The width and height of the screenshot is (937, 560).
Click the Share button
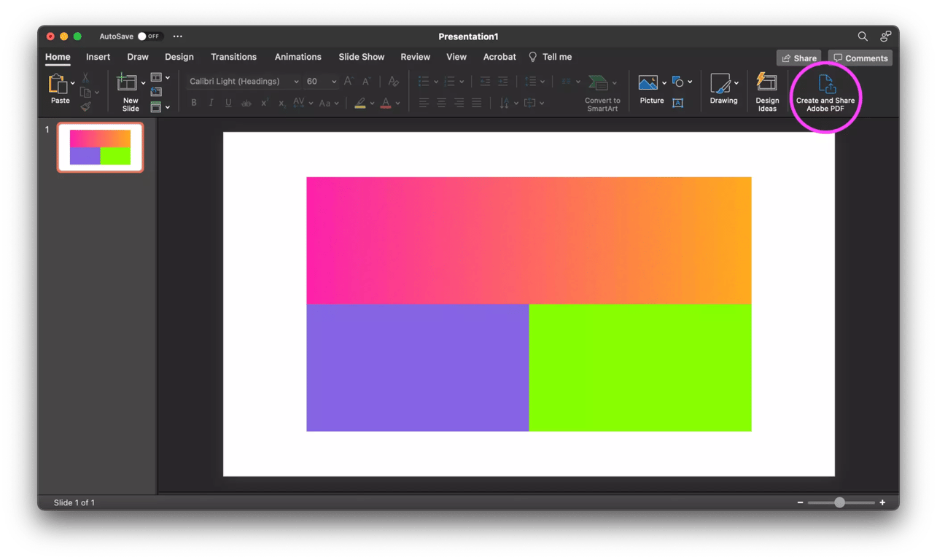(798, 58)
